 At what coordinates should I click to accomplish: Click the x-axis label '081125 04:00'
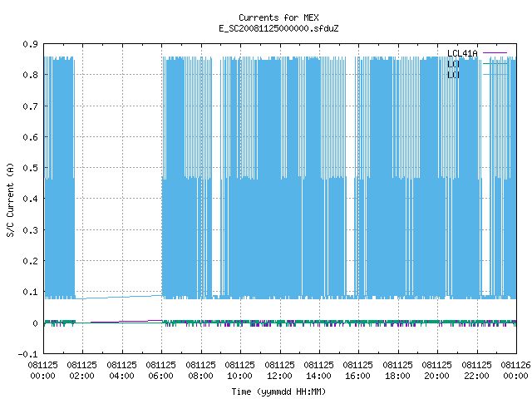122,371
